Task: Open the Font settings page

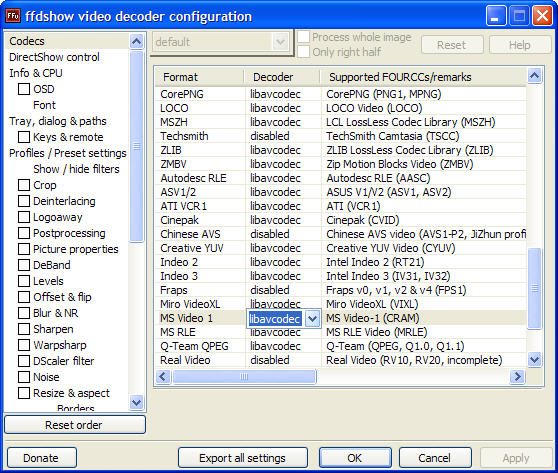Action: pos(44,105)
